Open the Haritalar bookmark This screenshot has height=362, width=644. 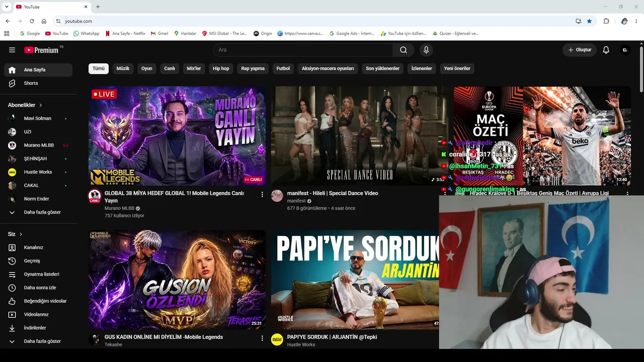click(185, 34)
